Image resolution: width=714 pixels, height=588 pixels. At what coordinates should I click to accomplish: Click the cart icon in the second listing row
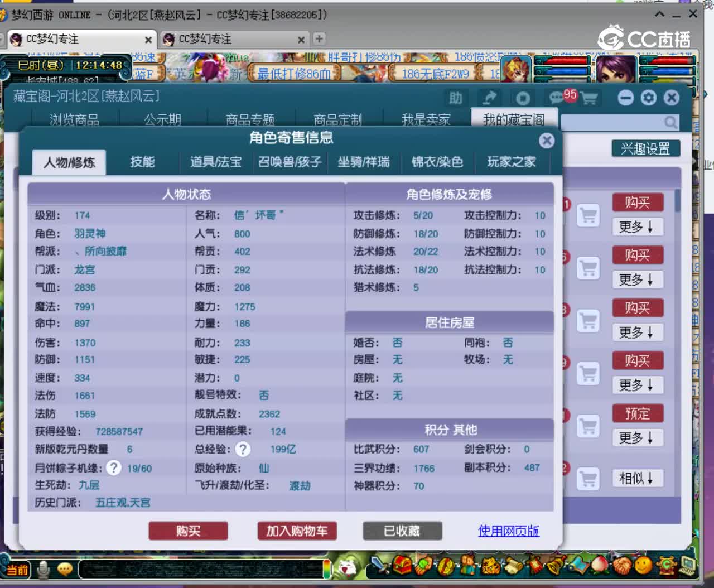click(587, 268)
